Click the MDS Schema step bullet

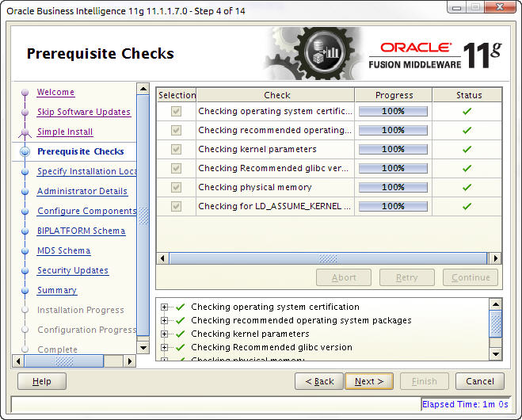click(x=25, y=250)
